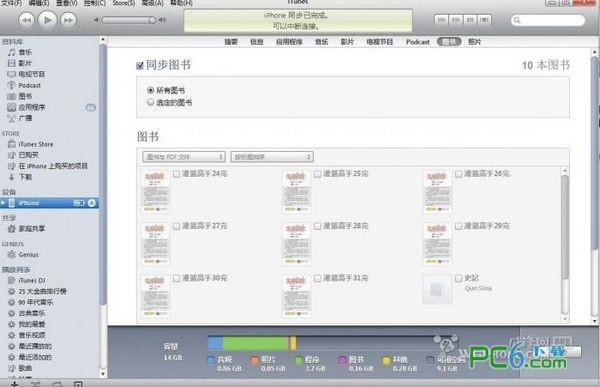The width and height of the screenshot is (600, 387).
Task: Click the Play button
Action: tap(47, 20)
